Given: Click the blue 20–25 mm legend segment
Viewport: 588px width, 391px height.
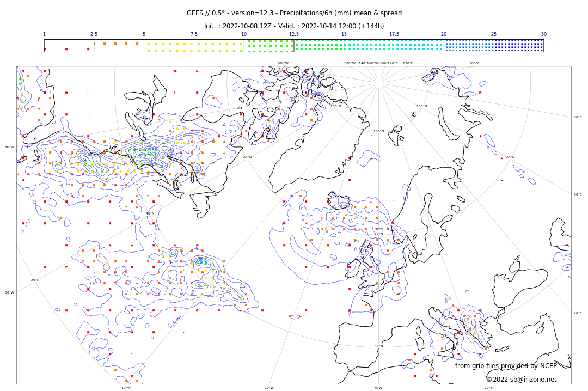Looking at the screenshot, I should click(x=469, y=46).
